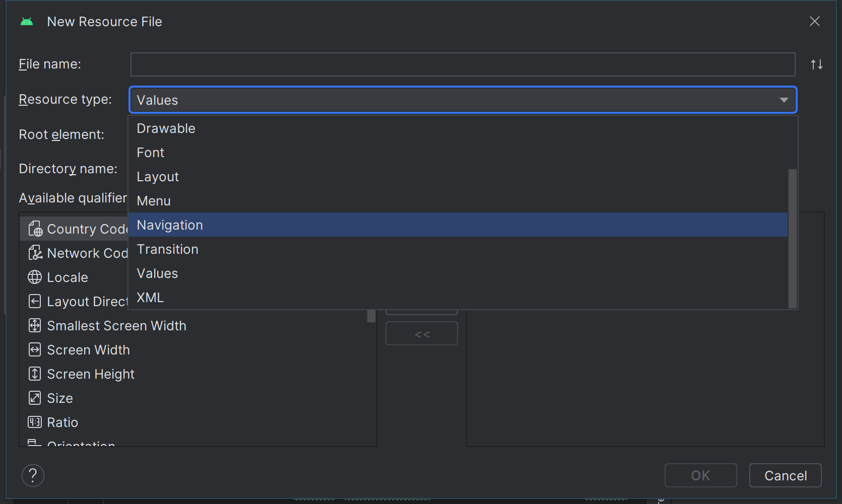Click the Cancel button

tap(785, 475)
